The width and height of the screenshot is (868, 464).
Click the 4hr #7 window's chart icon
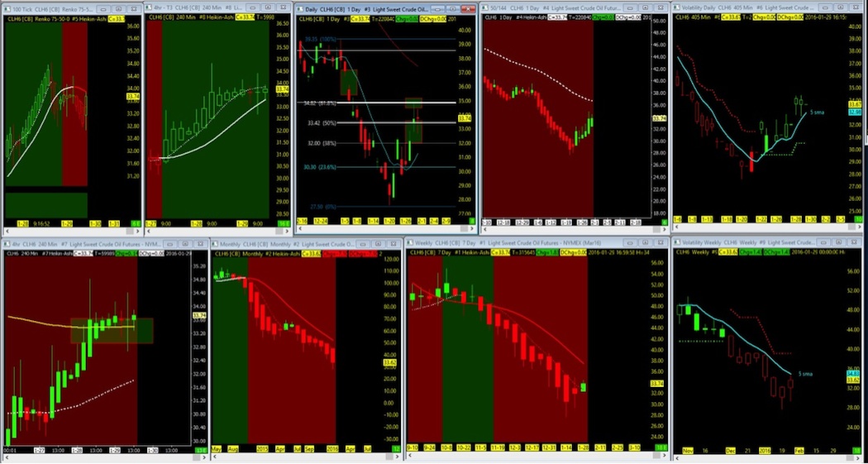6,244
